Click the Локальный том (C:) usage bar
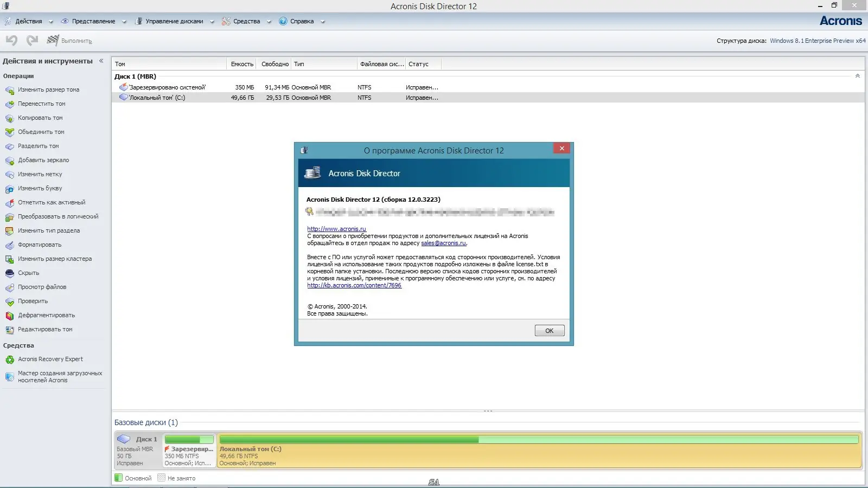The width and height of the screenshot is (868, 488). click(539, 440)
